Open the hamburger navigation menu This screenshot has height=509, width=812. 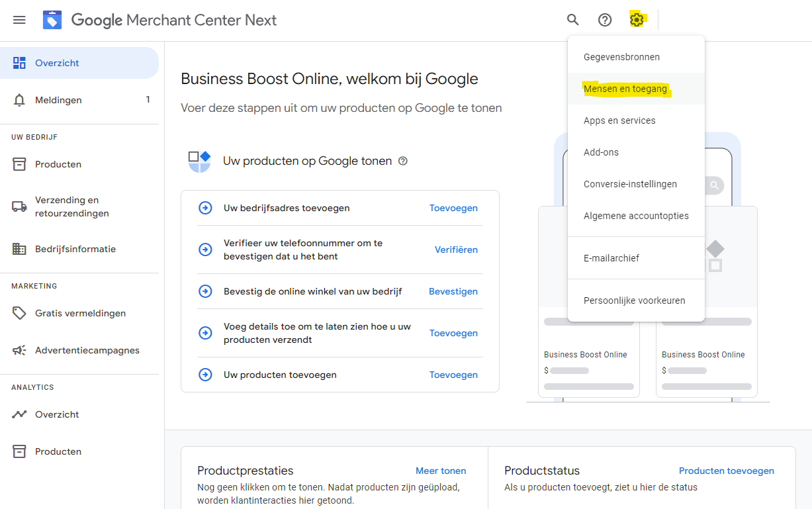pos(19,20)
